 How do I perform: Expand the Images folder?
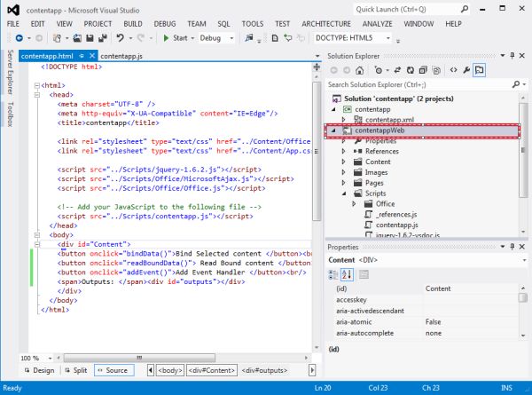pyautogui.click(x=344, y=172)
